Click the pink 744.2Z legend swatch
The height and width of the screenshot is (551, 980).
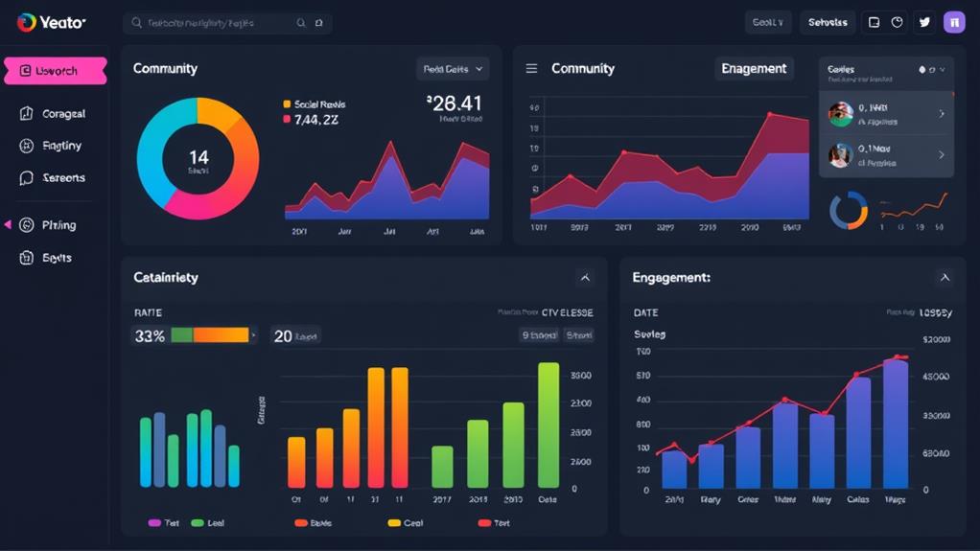point(287,119)
